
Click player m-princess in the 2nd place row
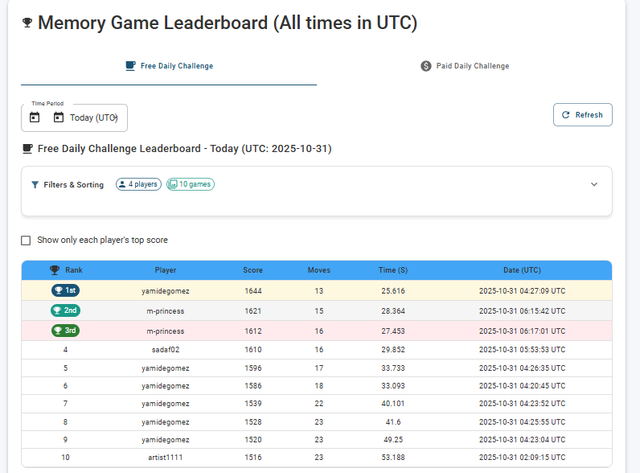click(x=165, y=311)
